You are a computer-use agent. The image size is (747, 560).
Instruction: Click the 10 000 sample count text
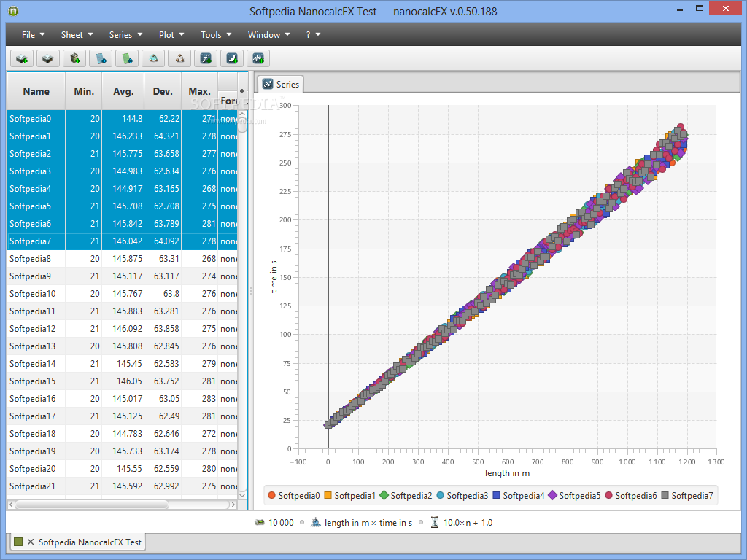coord(281,522)
